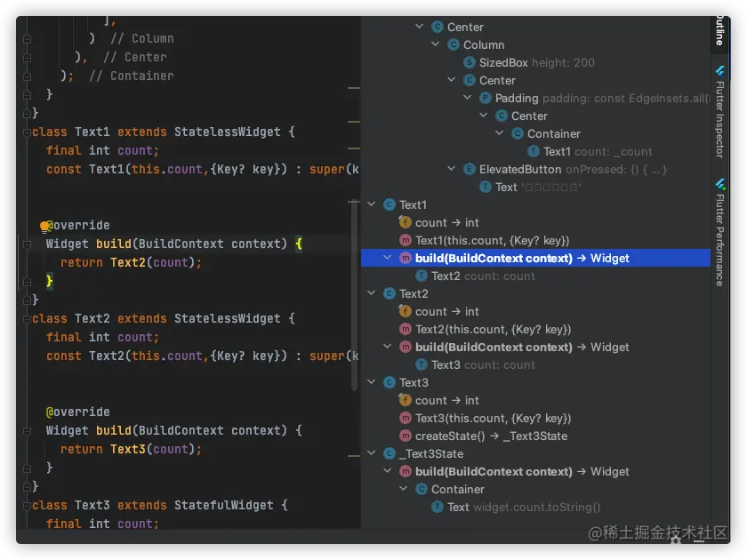Click the Text3 count: count widget icon

(x=422, y=364)
